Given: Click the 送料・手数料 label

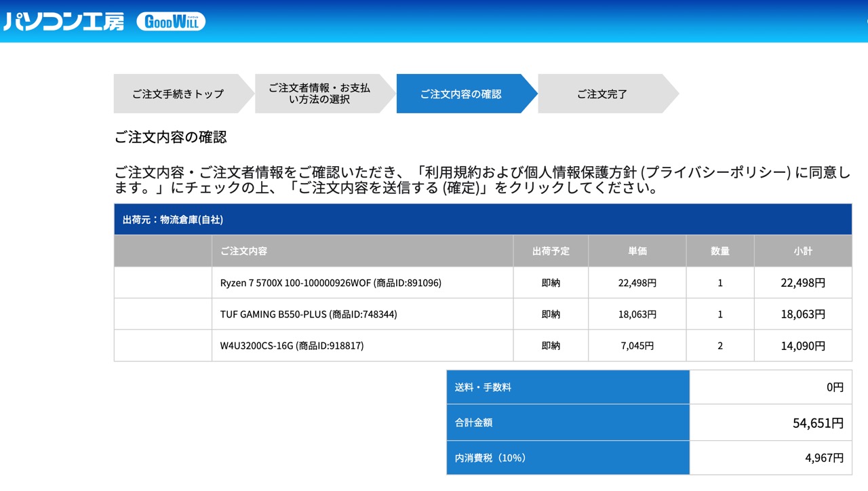Looking at the screenshot, I should pos(483,387).
